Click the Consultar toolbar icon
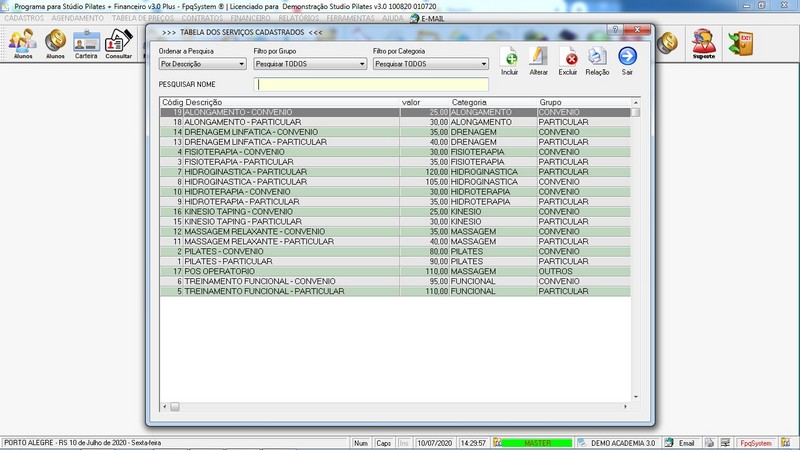Screen dimensions: 800x450 (x=118, y=43)
